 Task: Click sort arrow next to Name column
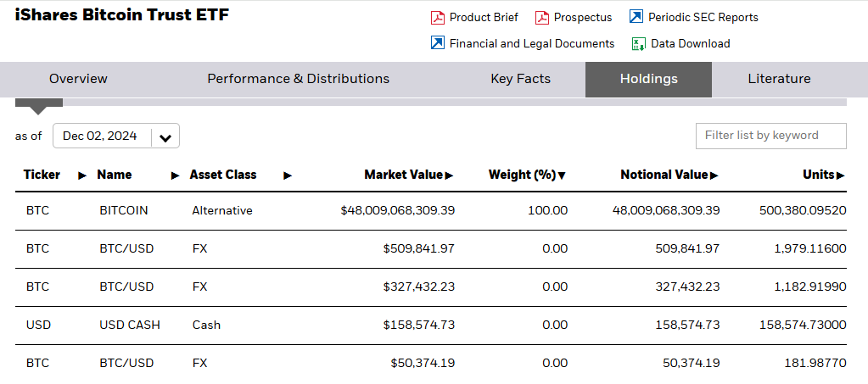(x=176, y=175)
